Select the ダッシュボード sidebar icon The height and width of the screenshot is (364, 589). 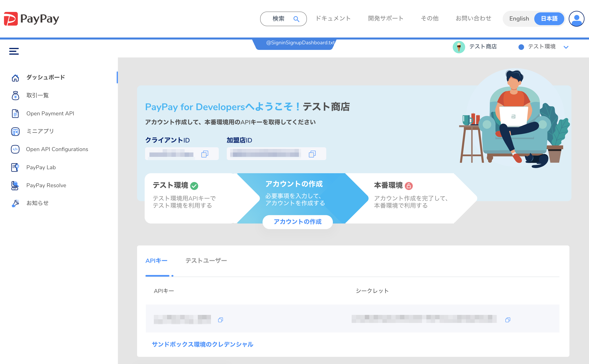tap(15, 77)
